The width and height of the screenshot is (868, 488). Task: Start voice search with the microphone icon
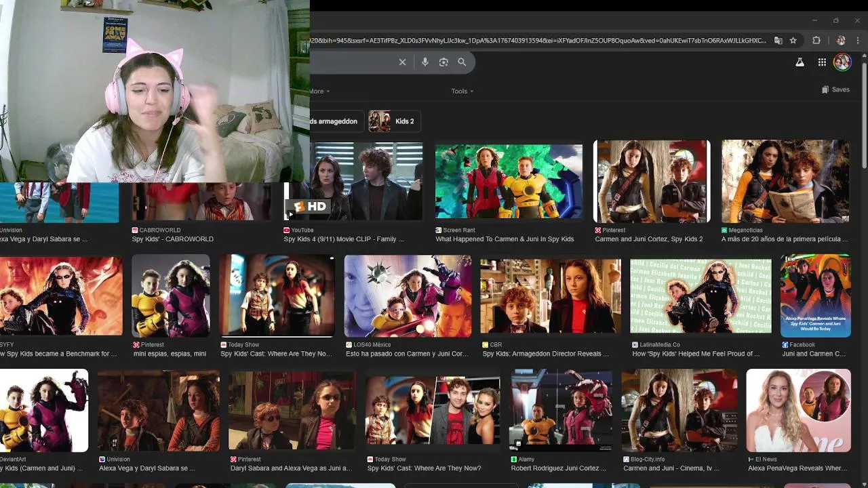tap(425, 62)
